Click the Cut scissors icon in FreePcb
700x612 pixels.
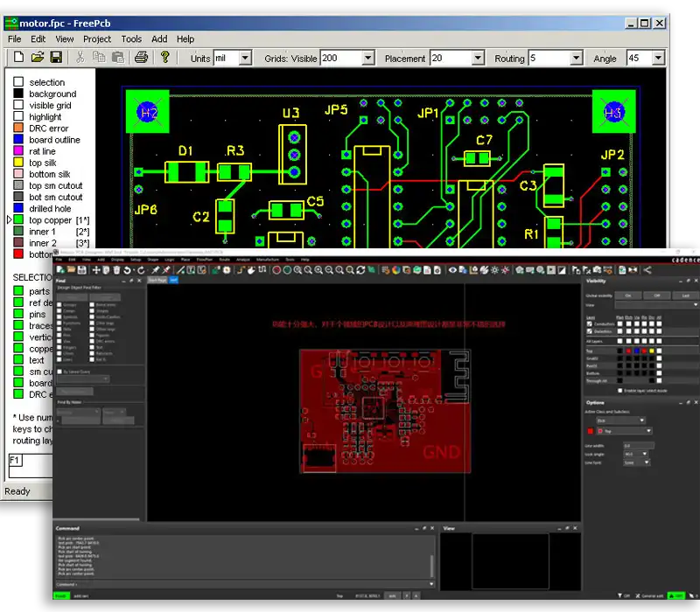(80, 57)
